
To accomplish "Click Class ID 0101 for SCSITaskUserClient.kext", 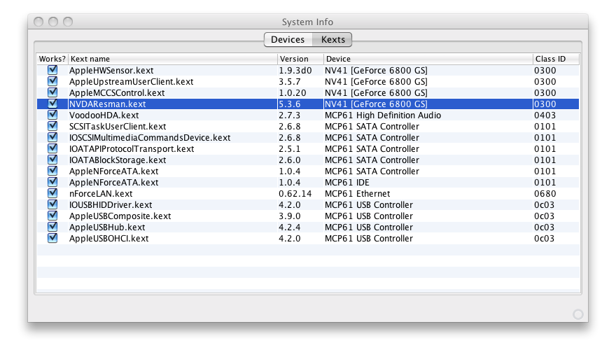I will point(545,127).
